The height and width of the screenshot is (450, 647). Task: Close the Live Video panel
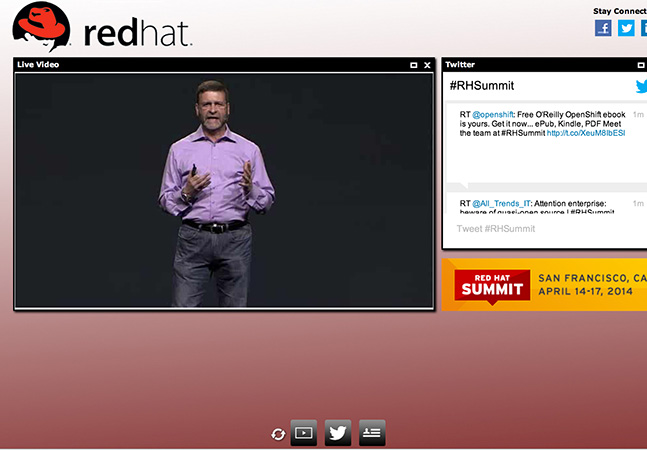(x=427, y=65)
